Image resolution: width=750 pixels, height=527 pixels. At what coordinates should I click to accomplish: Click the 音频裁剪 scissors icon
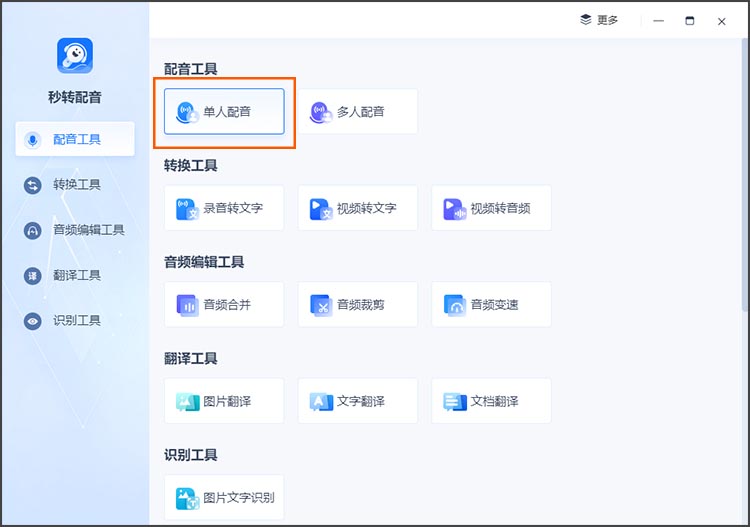pyautogui.click(x=320, y=306)
